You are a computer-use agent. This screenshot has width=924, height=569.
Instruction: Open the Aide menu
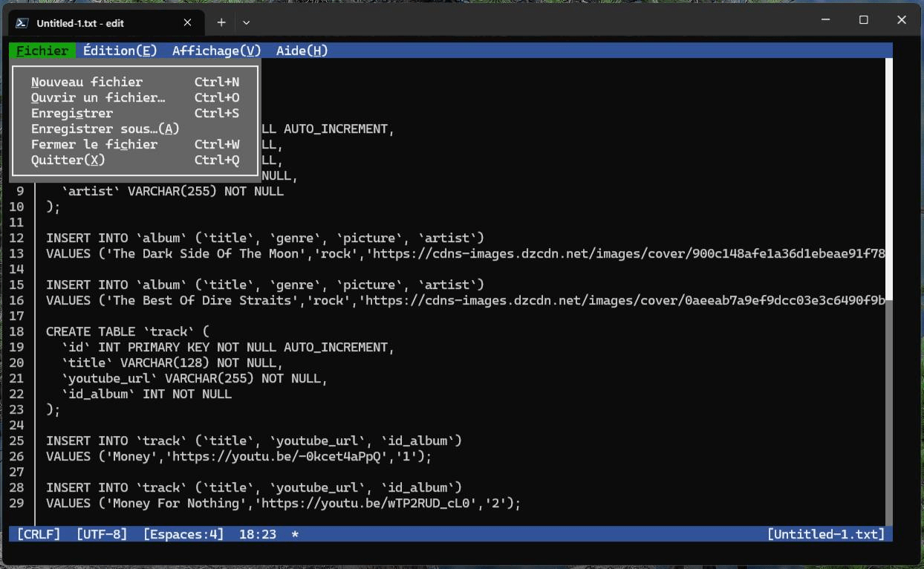tap(302, 51)
